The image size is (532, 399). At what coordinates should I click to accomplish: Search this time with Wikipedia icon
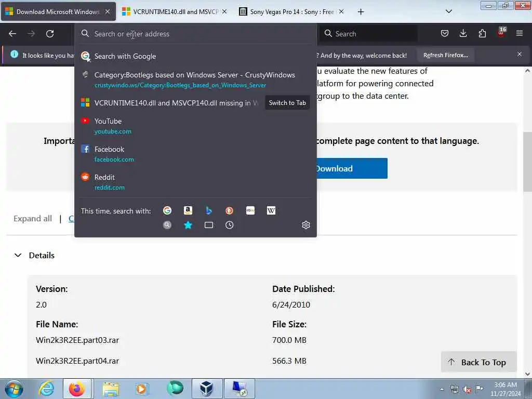click(271, 210)
